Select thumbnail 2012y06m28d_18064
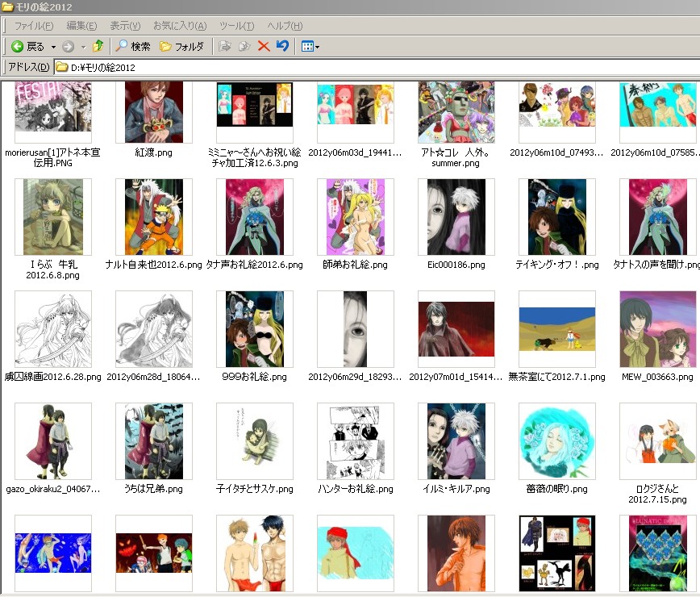Screen dimensions: 700x597 coord(154,329)
